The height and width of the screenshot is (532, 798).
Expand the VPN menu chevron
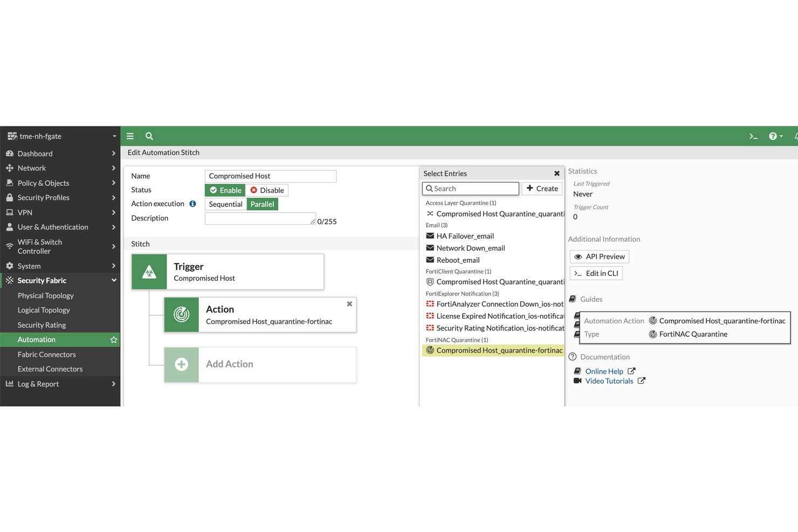pos(114,212)
